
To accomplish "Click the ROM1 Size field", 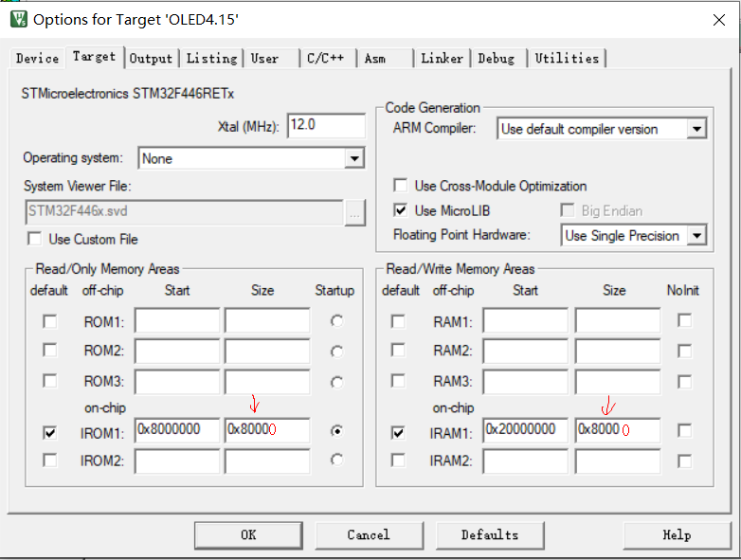I will pyautogui.click(x=267, y=321).
